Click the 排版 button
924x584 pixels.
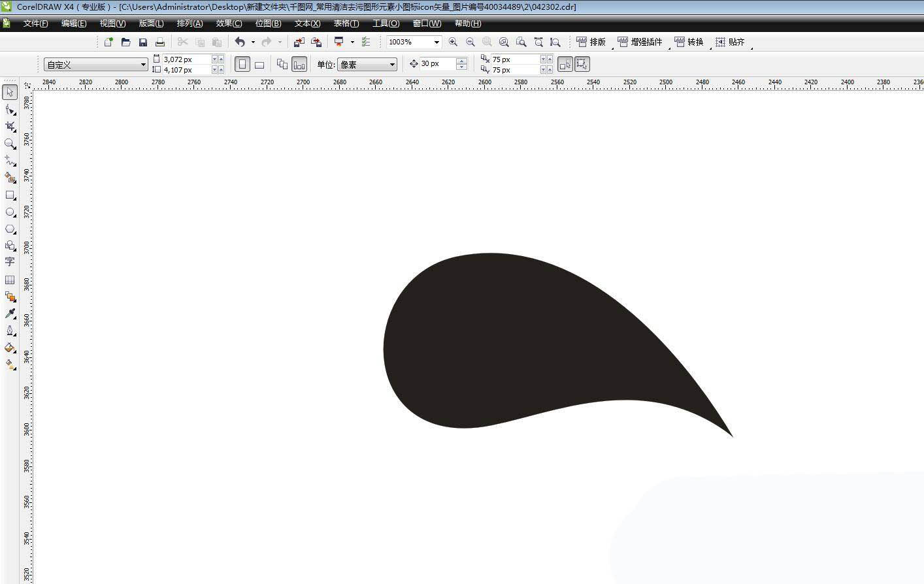(591, 42)
